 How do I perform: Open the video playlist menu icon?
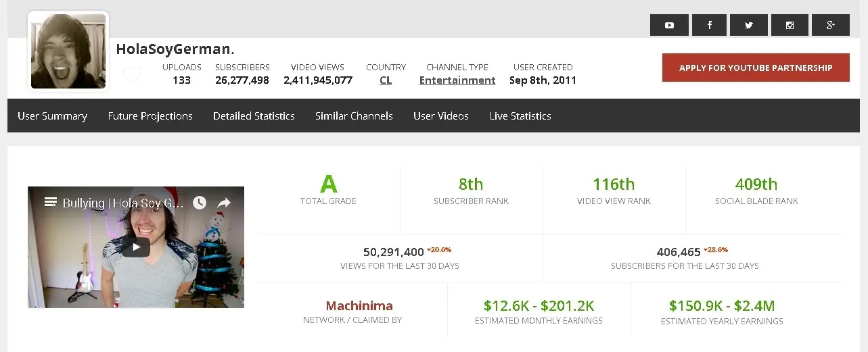coord(50,203)
